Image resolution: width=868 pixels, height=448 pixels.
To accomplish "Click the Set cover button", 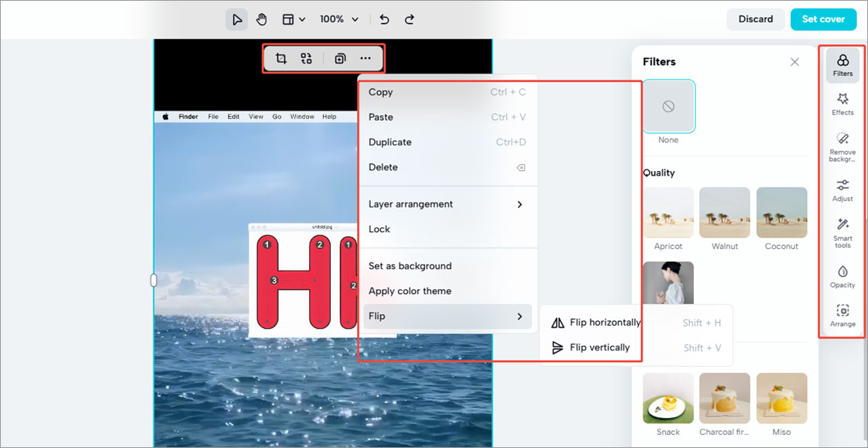I will (x=823, y=19).
